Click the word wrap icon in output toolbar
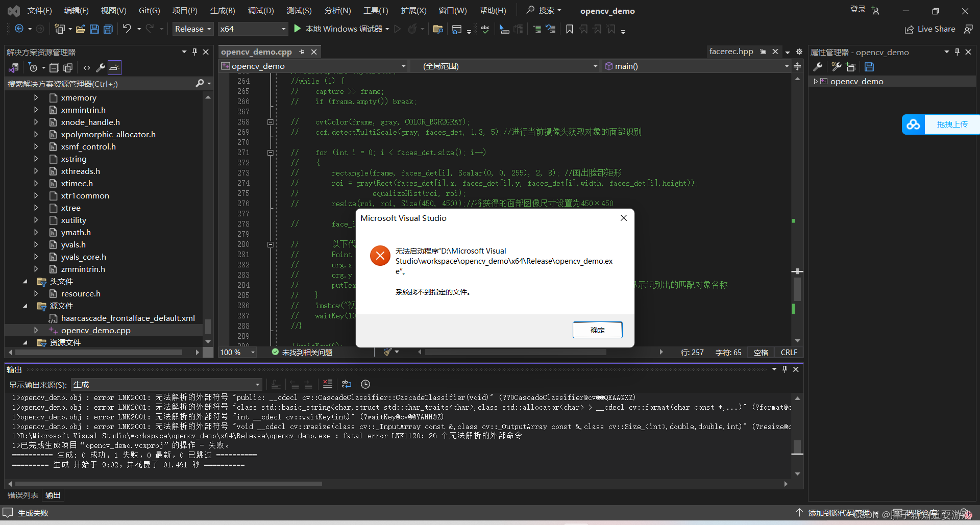 point(346,384)
